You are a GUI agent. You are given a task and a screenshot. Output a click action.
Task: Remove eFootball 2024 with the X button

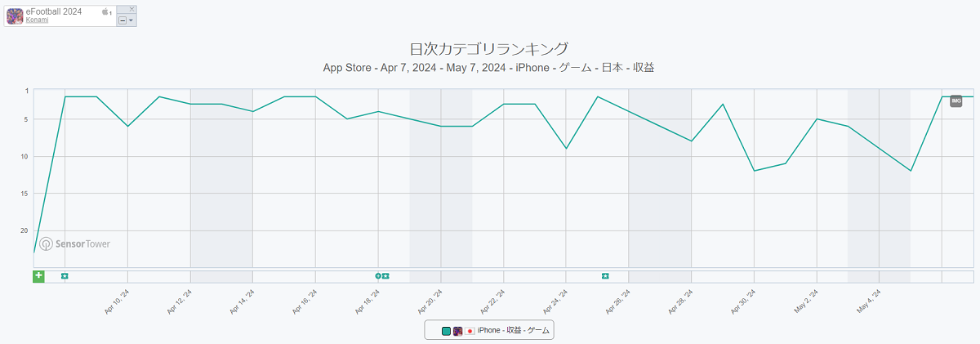pyautogui.click(x=132, y=9)
